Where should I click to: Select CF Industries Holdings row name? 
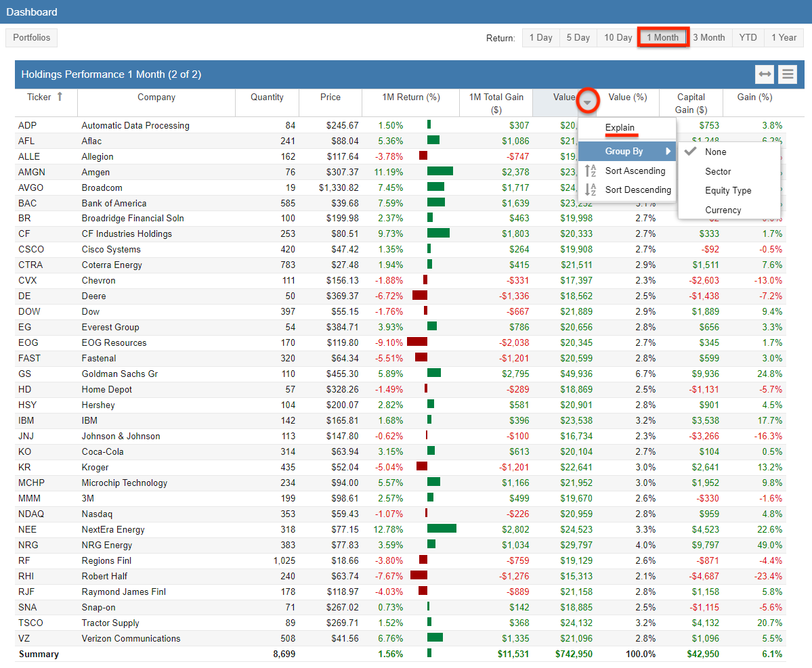click(127, 233)
